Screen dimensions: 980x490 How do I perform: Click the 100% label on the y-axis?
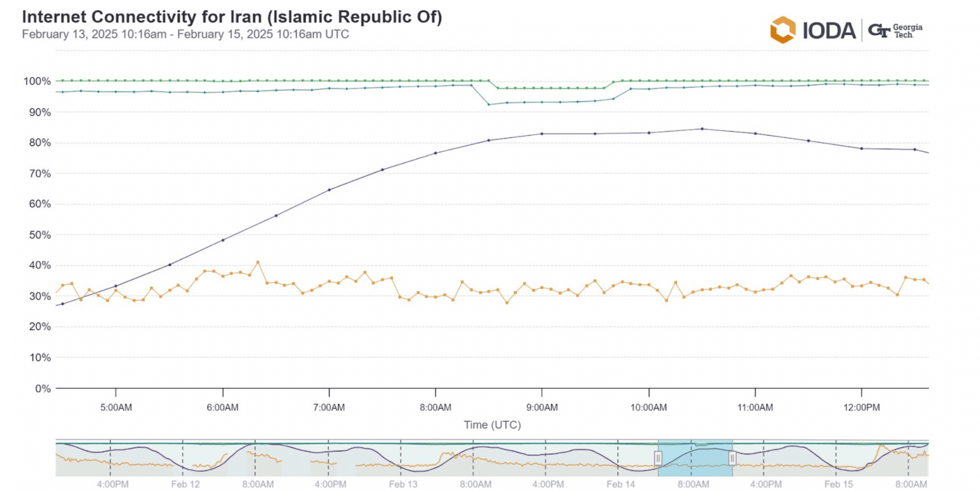point(37,81)
